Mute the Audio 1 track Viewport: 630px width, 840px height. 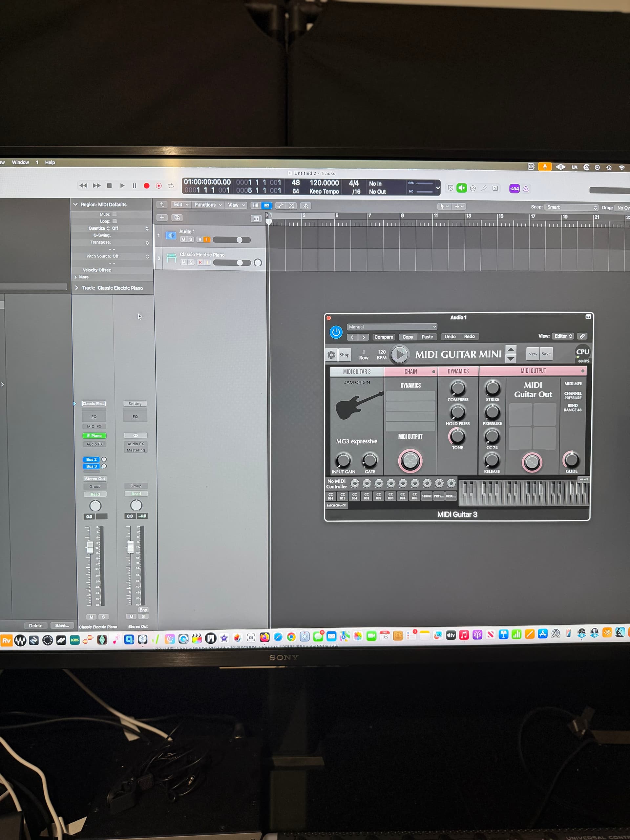pos(183,240)
